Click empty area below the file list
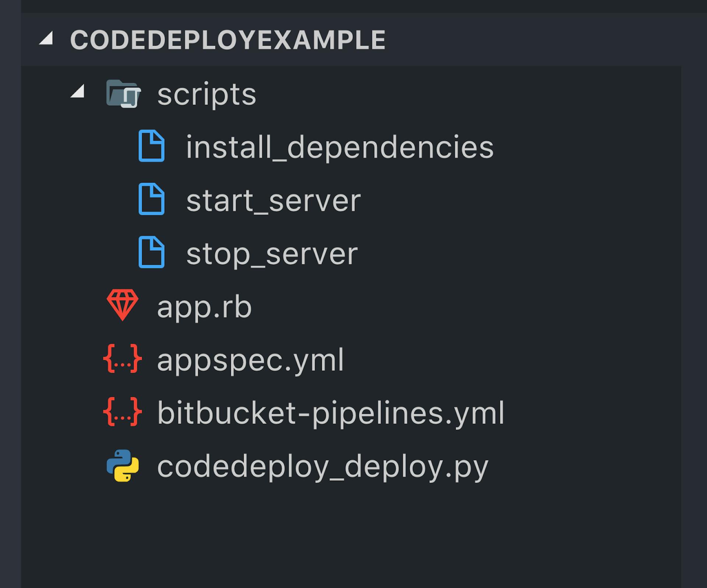Image resolution: width=707 pixels, height=588 pixels. (x=350, y=538)
